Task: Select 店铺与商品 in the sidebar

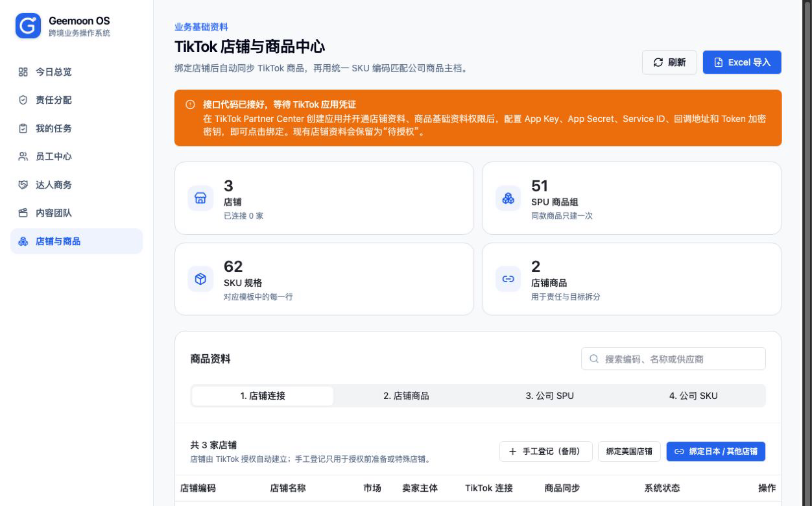Action: pos(77,241)
